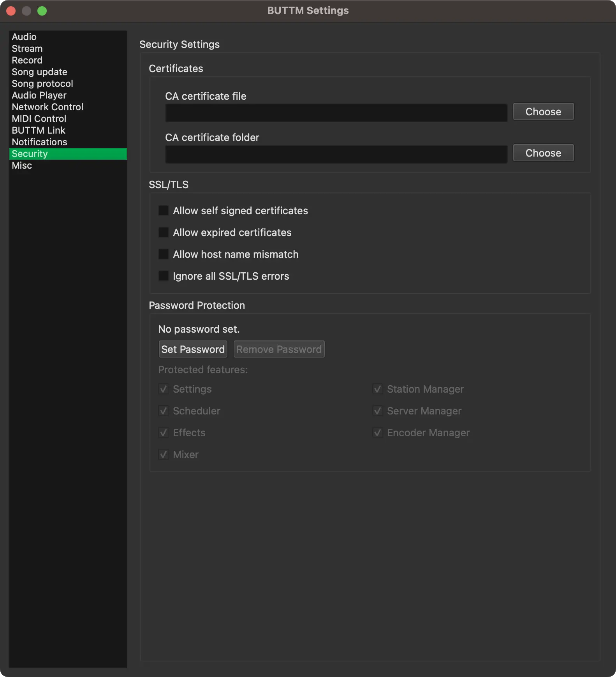Toggle the Effects protected feature checkbox
This screenshot has width=616, height=677.
pos(164,433)
